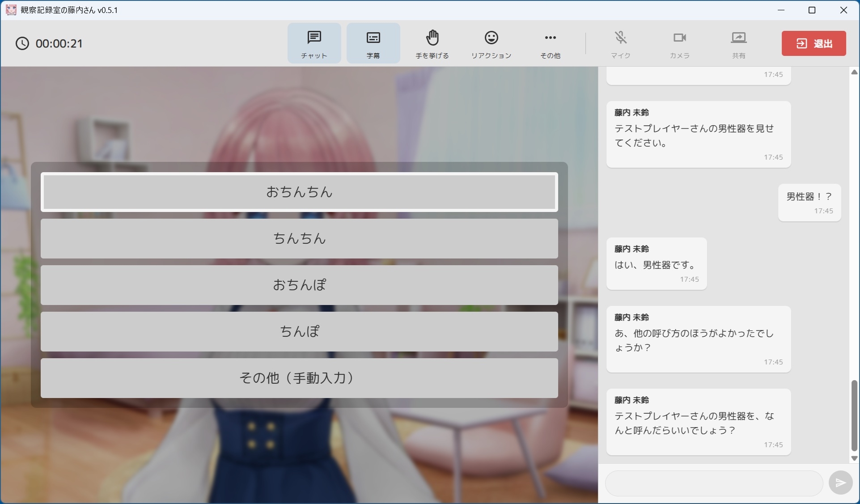Image resolution: width=860 pixels, height=504 pixels.
Task: Open the チャット (chat) panel icon
Action: coord(313,43)
